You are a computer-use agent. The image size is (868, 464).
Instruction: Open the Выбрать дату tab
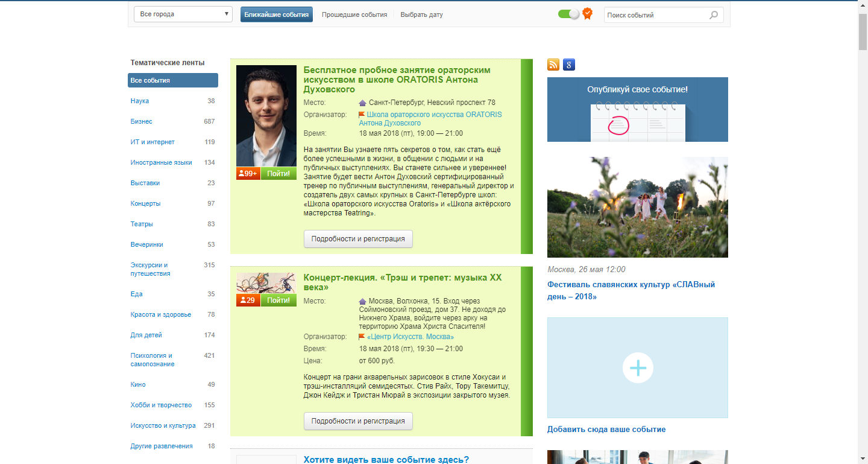[x=422, y=14]
